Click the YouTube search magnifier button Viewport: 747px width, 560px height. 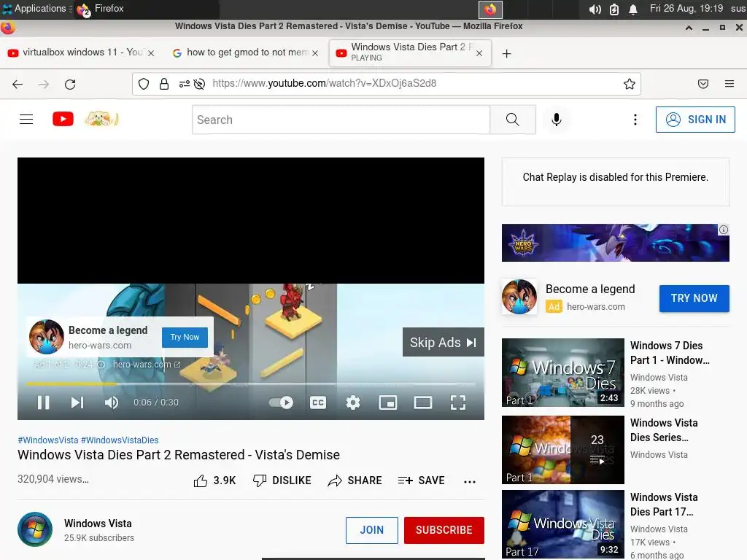(x=513, y=120)
